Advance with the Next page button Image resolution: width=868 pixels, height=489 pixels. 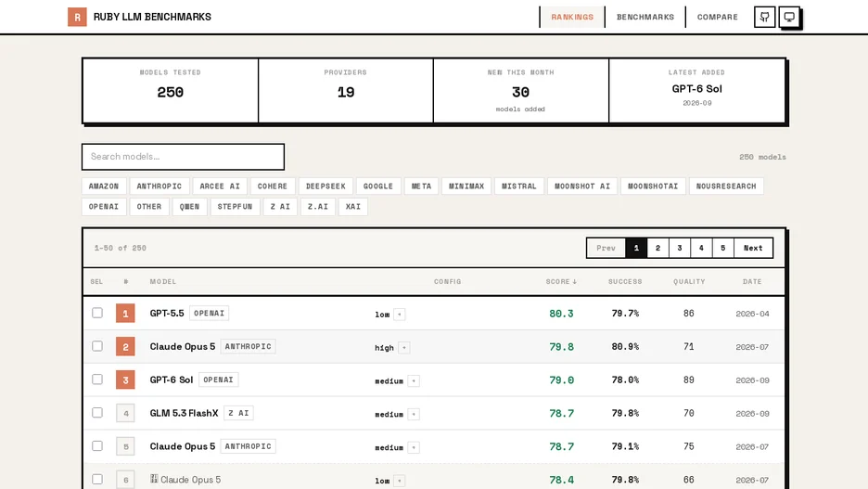tap(753, 248)
